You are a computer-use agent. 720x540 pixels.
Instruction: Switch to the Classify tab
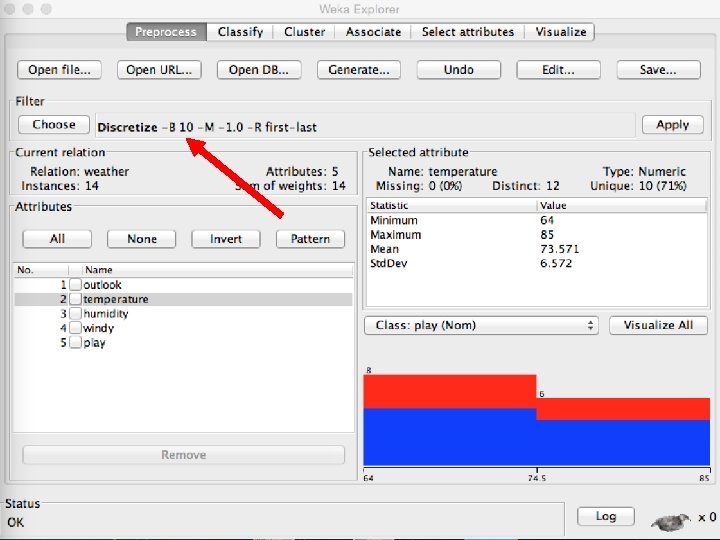click(240, 32)
